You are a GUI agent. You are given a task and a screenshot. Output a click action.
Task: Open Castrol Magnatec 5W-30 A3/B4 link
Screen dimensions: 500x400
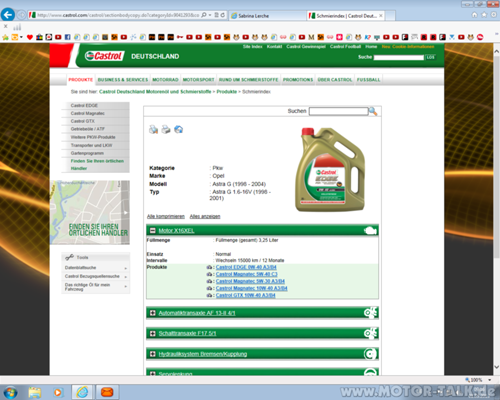[250, 281]
